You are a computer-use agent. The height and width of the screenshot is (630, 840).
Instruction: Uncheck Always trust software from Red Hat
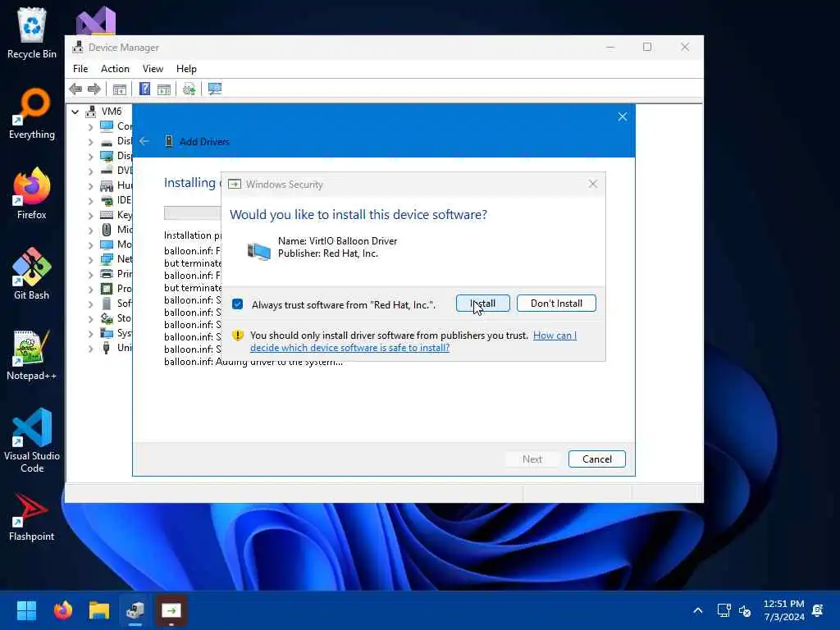click(x=237, y=304)
